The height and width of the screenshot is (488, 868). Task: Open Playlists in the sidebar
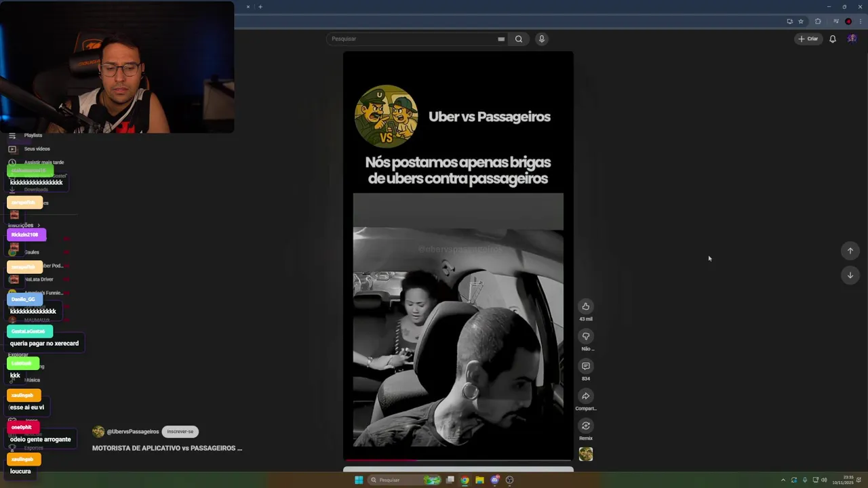click(33, 136)
